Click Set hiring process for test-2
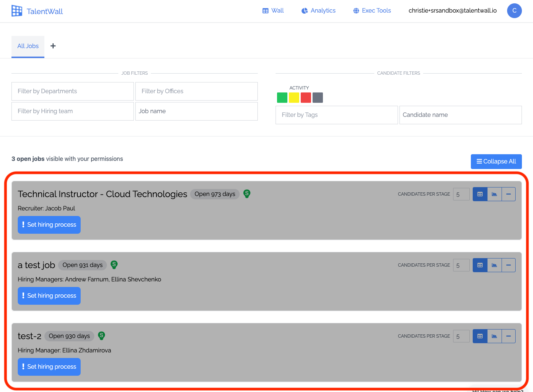This screenshot has width=533, height=392. coord(49,367)
